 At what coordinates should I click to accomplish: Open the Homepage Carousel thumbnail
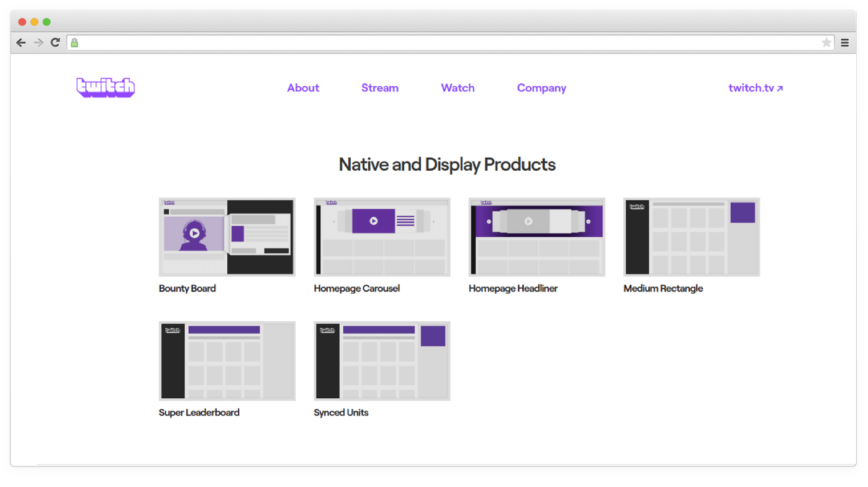click(x=382, y=237)
